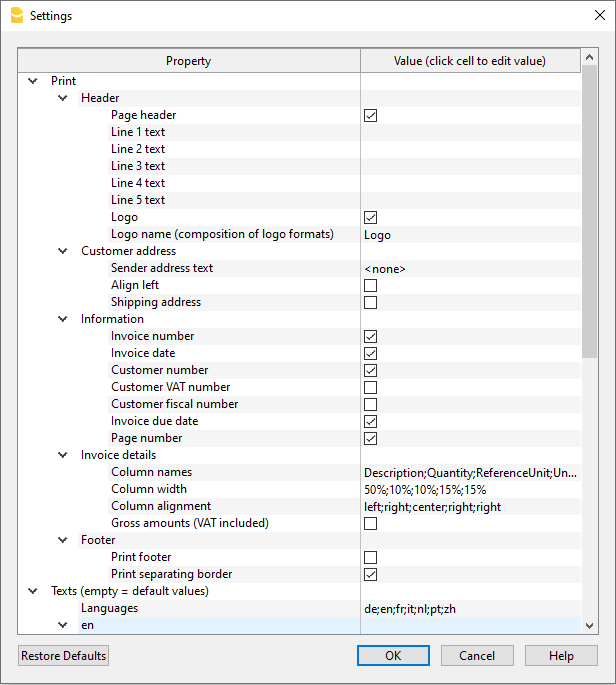The image size is (616, 685).
Task: Collapse the Header group
Action: 63,98
